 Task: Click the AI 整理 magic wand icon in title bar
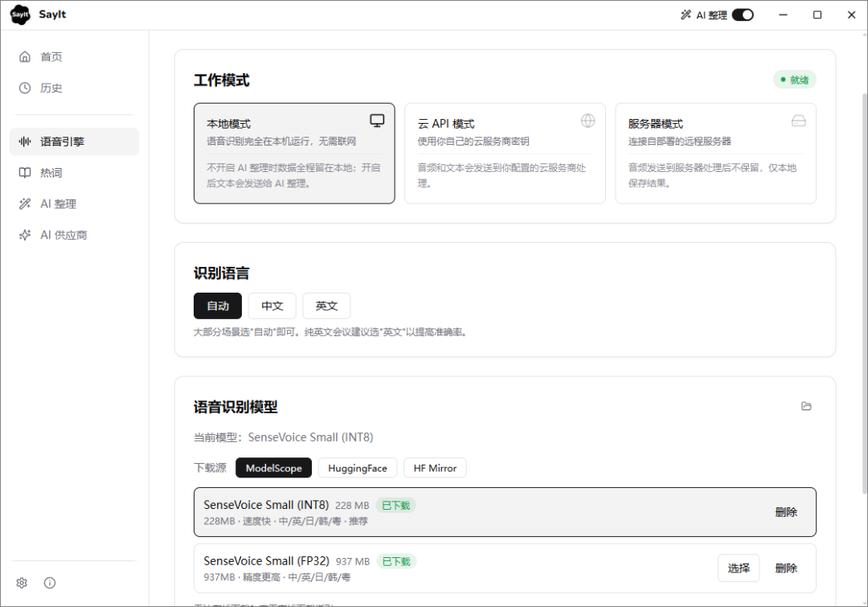(686, 15)
